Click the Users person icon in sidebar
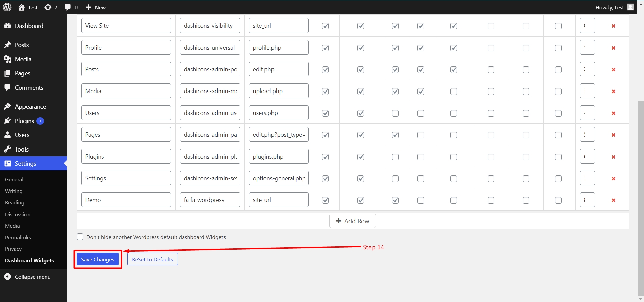Screen dimensions: 644x302 (7, 135)
